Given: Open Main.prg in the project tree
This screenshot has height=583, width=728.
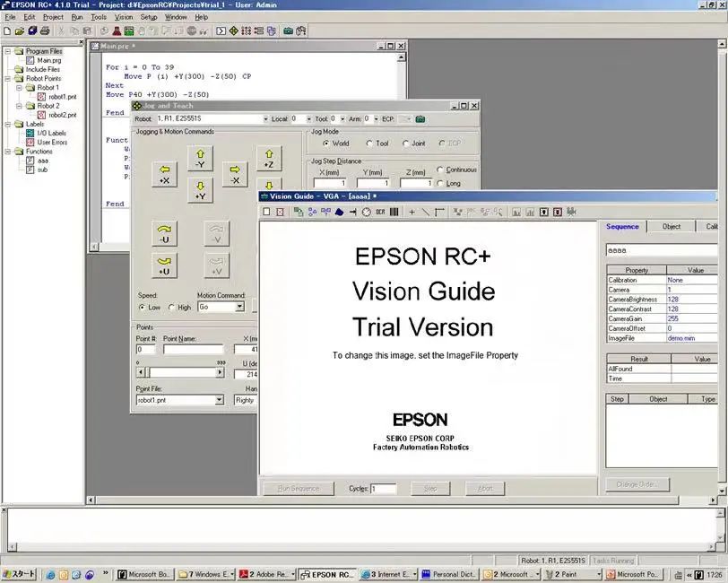Looking at the screenshot, I should [48, 60].
